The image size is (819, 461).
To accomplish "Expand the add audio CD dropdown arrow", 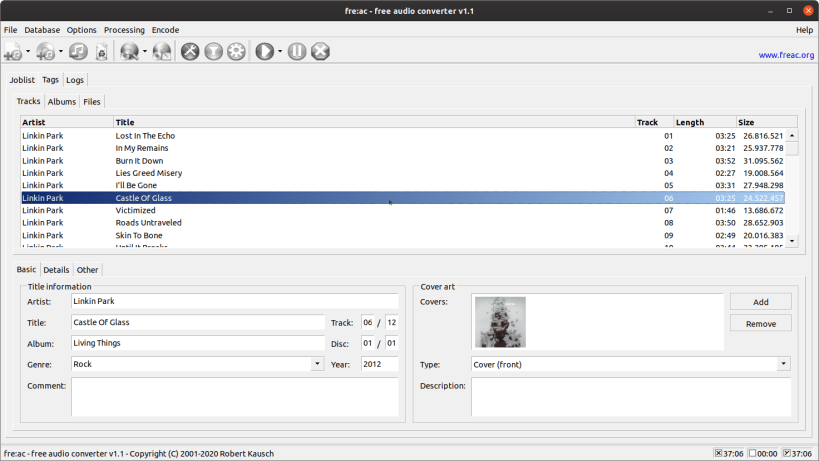I will coord(61,51).
